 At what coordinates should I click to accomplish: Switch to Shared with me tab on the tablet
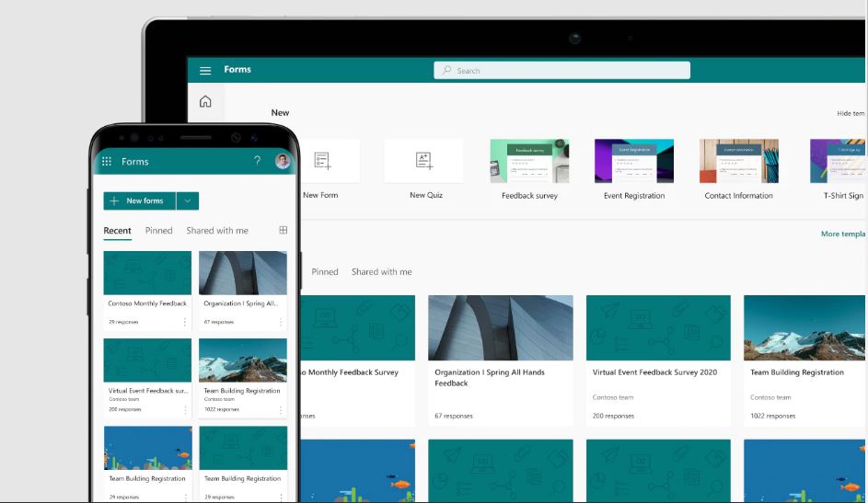coord(381,272)
